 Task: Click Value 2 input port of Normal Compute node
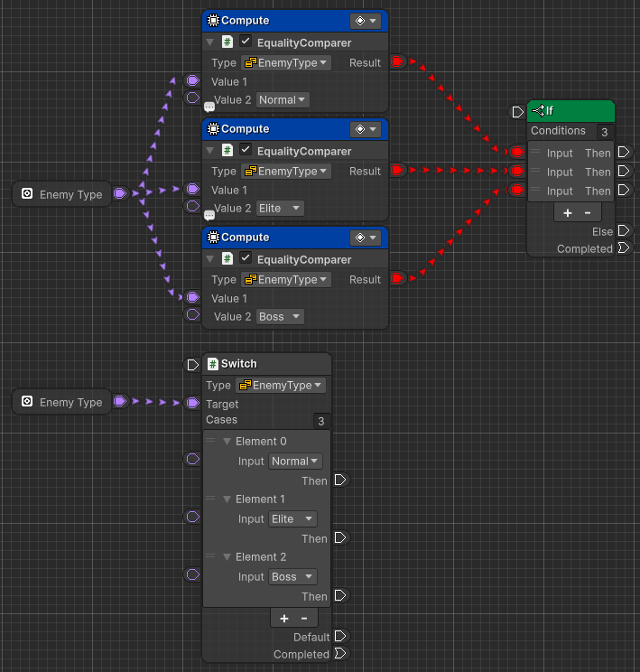[193, 98]
